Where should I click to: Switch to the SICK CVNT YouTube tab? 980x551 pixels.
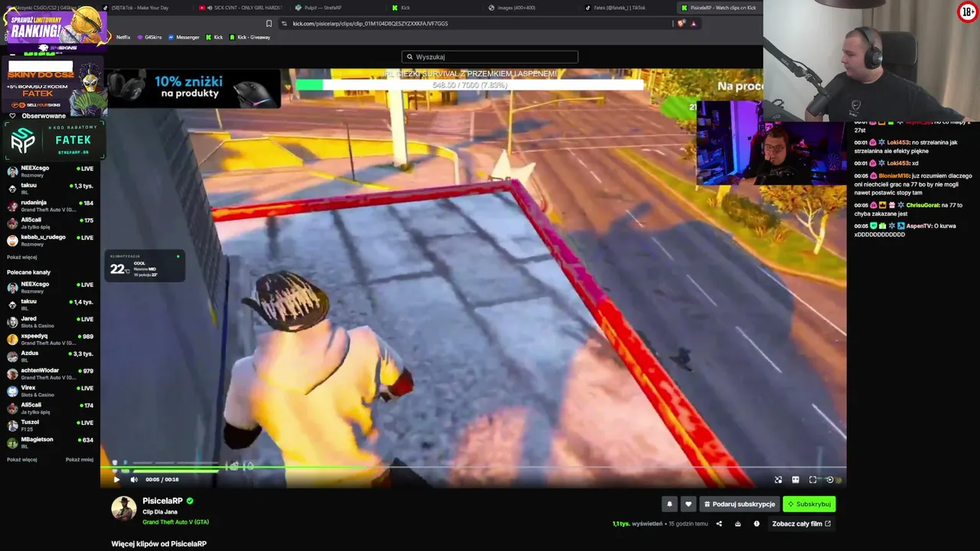point(240,8)
